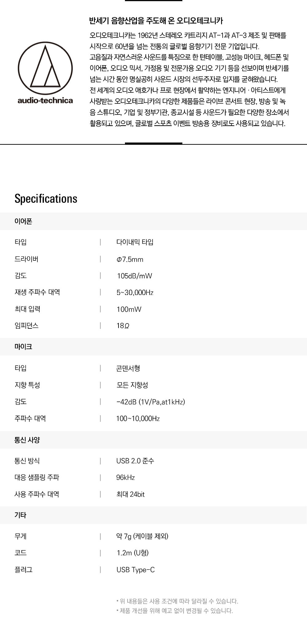
Task: Open the 기타 section header
Action: pyautogui.click(x=20, y=515)
